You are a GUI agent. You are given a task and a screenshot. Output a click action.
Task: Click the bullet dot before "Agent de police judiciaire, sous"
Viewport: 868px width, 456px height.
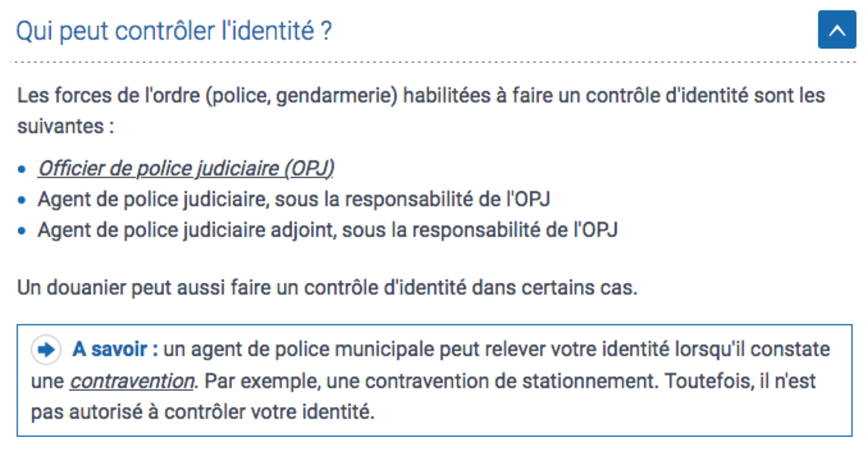point(22,200)
